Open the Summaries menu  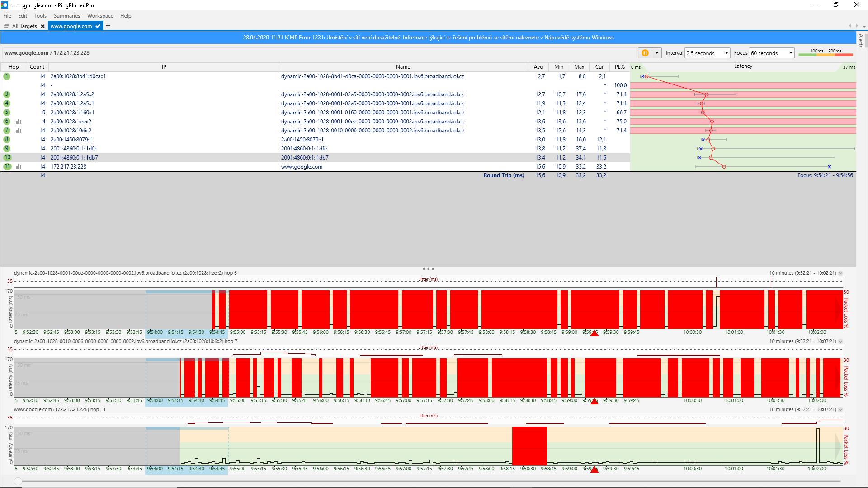66,16
